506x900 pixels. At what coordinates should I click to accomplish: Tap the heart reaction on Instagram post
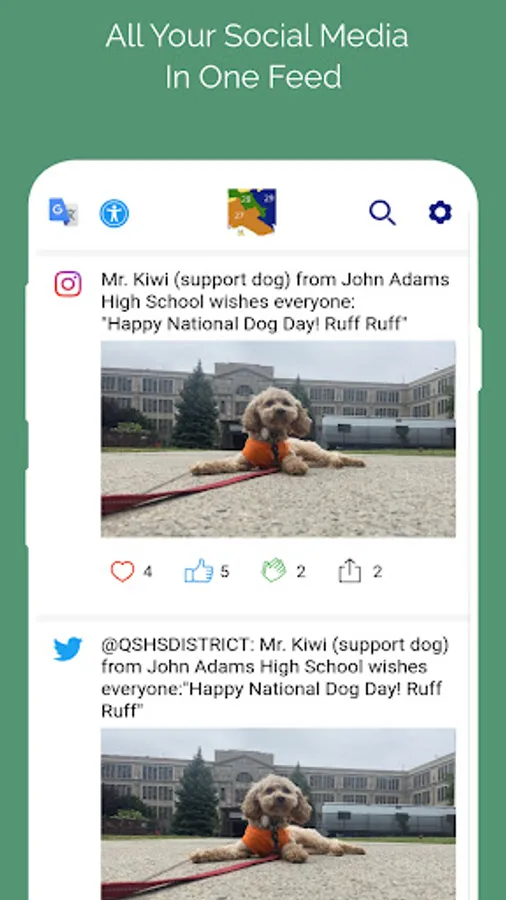(x=122, y=572)
